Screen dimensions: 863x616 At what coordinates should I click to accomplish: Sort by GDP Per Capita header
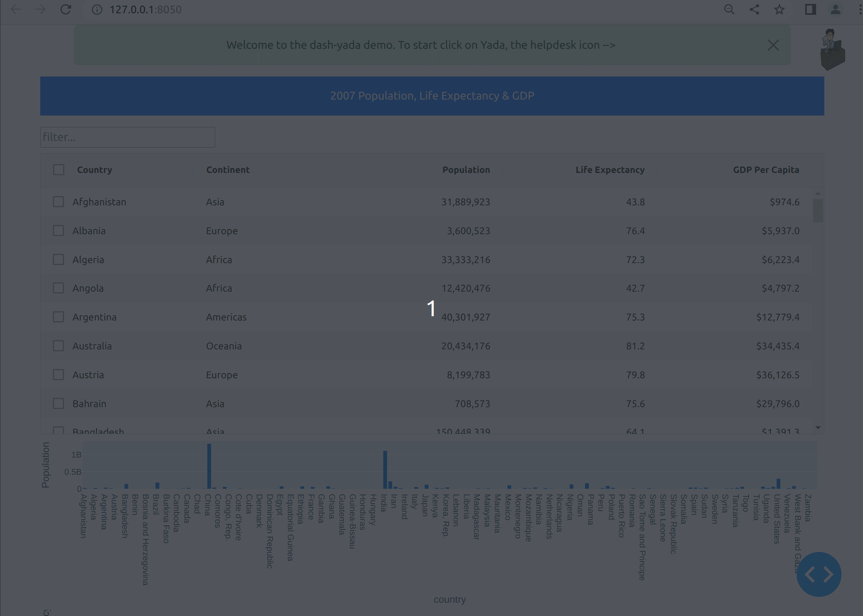pos(766,170)
